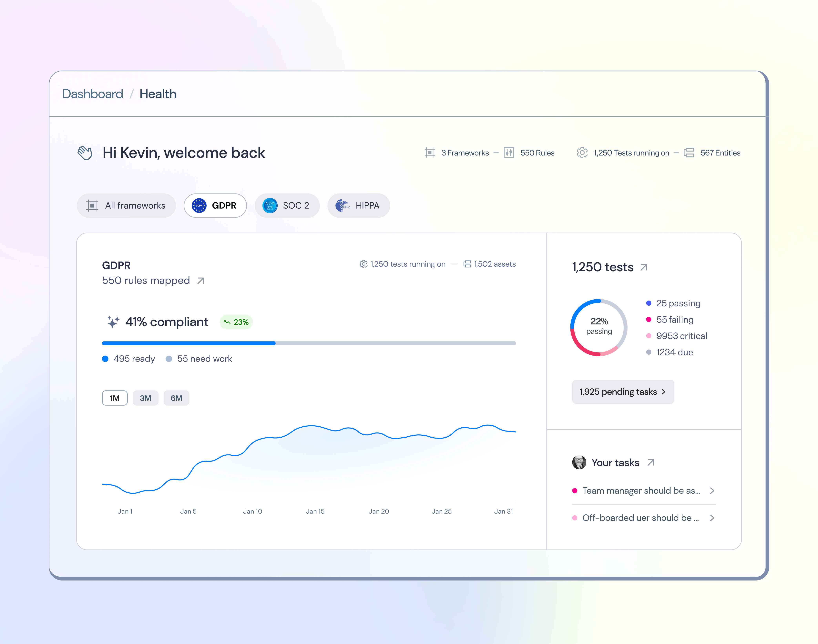Expand the 1,925 pending tasks list
Image resolution: width=818 pixels, height=644 pixels.
(623, 392)
